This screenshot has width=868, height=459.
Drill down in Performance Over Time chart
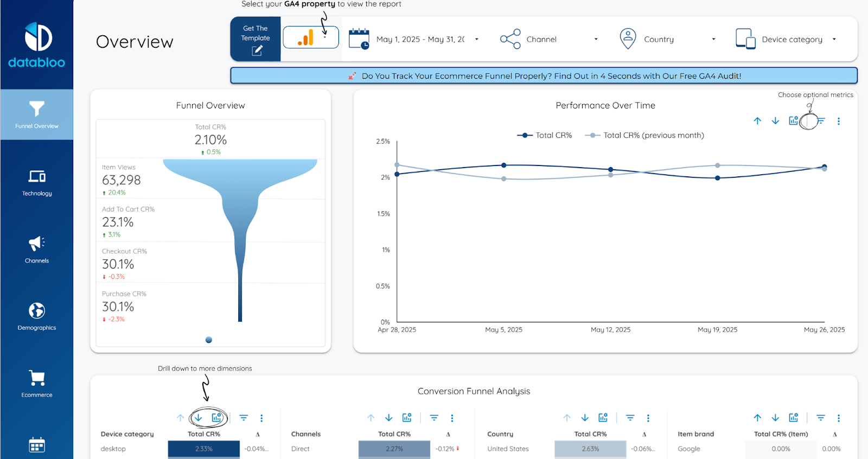tap(775, 121)
